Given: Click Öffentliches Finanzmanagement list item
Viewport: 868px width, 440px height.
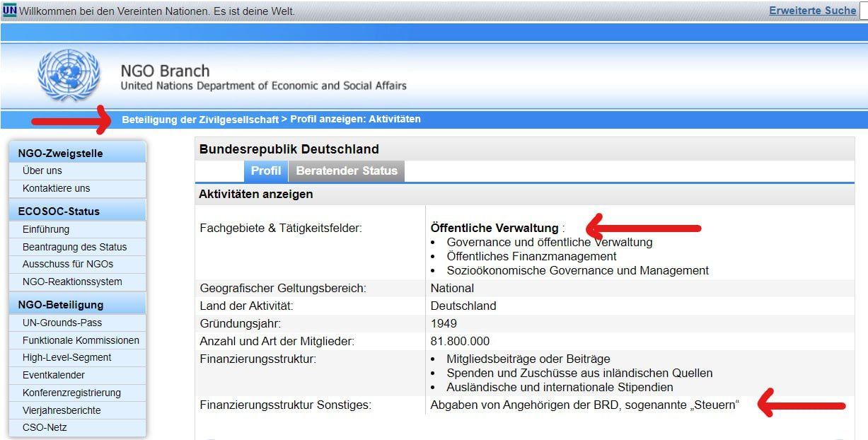Looking at the screenshot, I should 531,256.
